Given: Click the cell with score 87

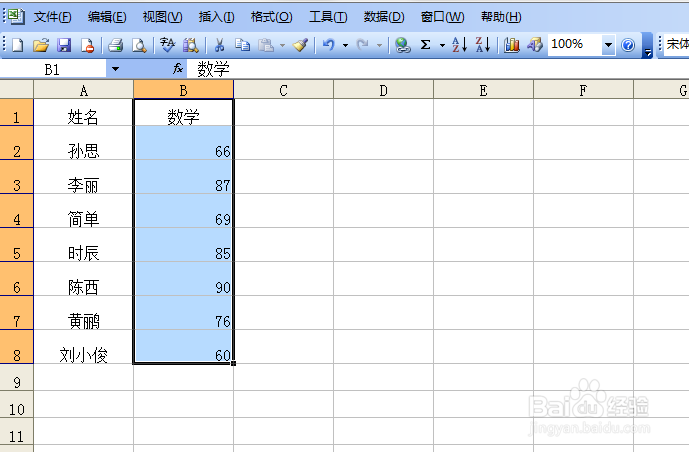Looking at the screenshot, I should pyautogui.click(x=184, y=177).
